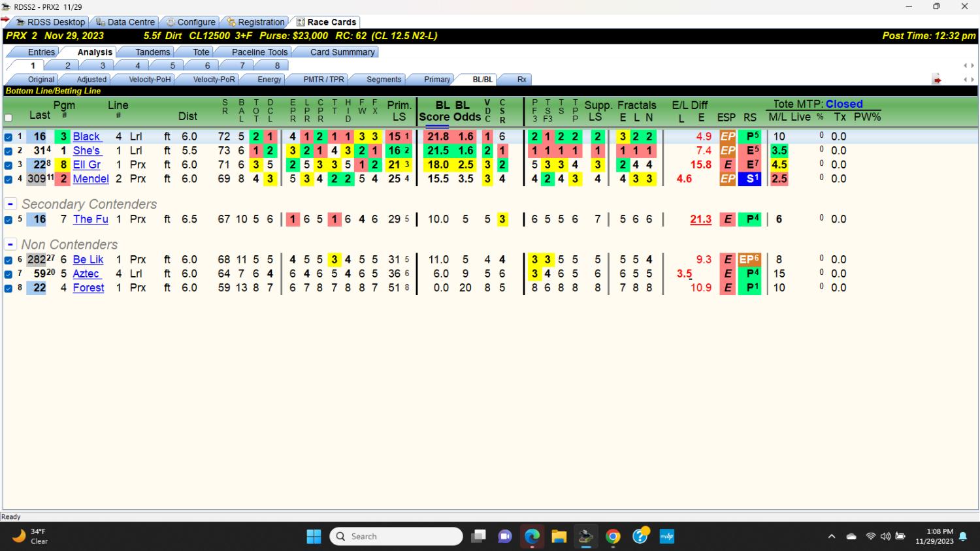Open the Get Help question mark icon
This screenshot has height=551, width=980.
tap(640, 535)
